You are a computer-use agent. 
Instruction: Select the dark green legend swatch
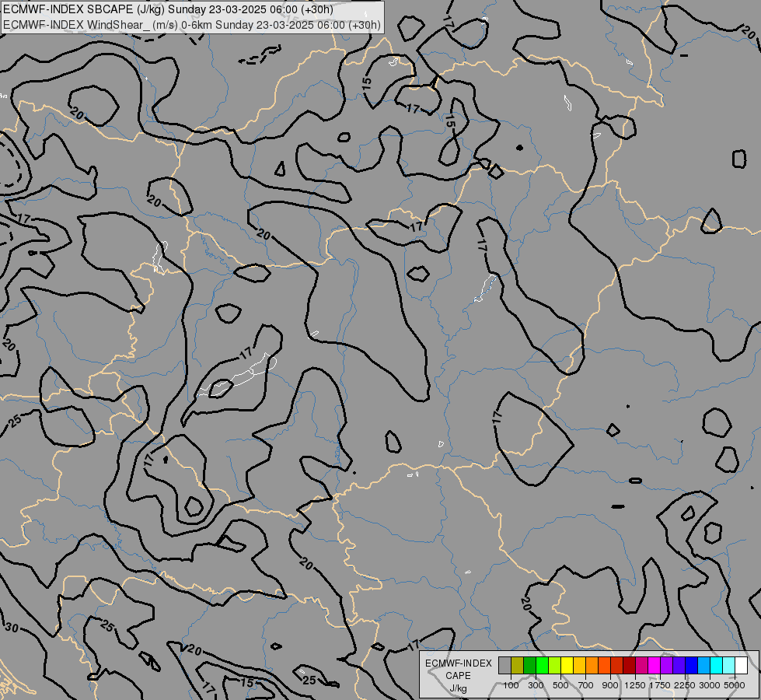[530, 666]
